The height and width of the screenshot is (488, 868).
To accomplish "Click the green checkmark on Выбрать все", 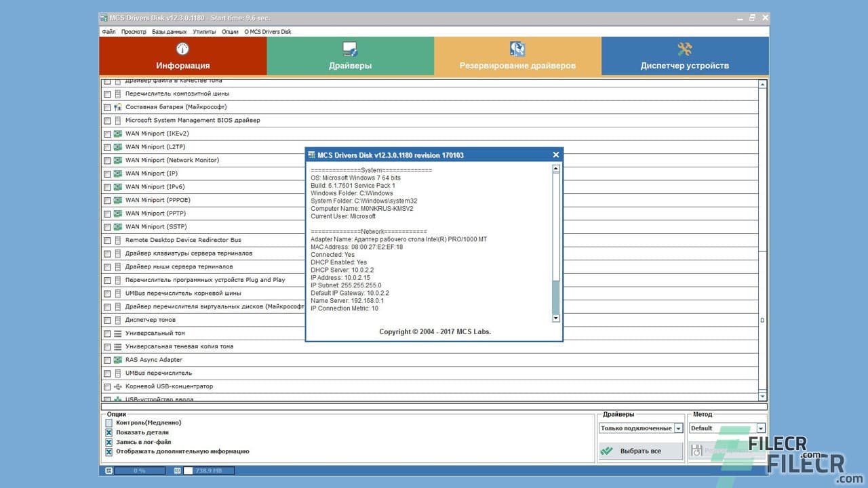I will click(607, 449).
